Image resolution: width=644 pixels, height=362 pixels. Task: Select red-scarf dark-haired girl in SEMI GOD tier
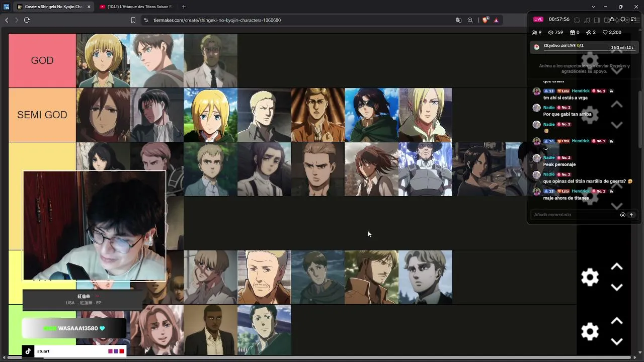point(103,115)
